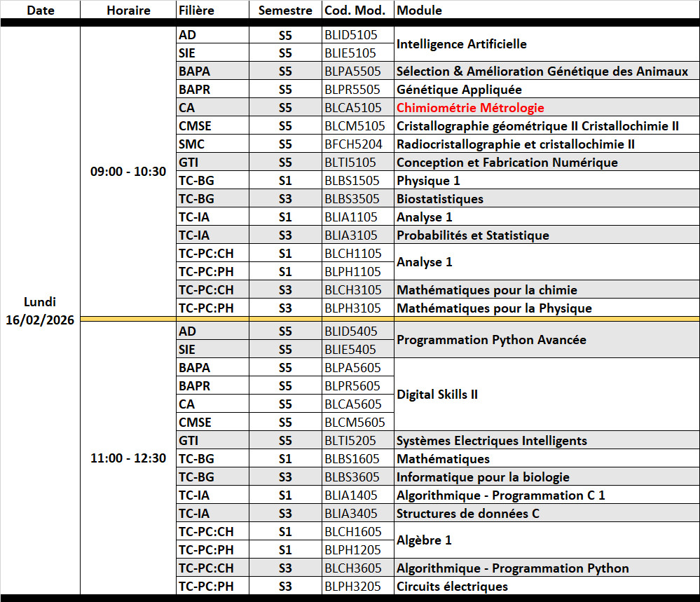Image resolution: width=700 pixels, height=602 pixels.
Task: Select the Semestre column header
Action: click(x=284, y=11)
